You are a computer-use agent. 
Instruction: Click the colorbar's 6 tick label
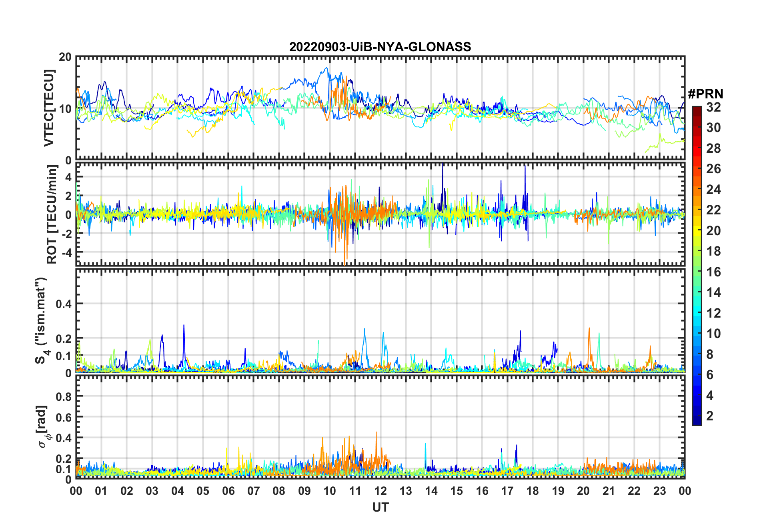pos(710,375)
